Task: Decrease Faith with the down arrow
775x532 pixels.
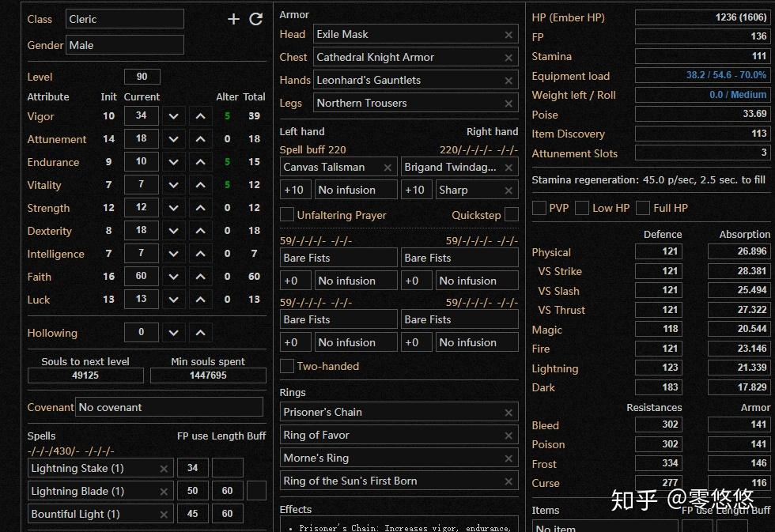Action: [173, 277]
